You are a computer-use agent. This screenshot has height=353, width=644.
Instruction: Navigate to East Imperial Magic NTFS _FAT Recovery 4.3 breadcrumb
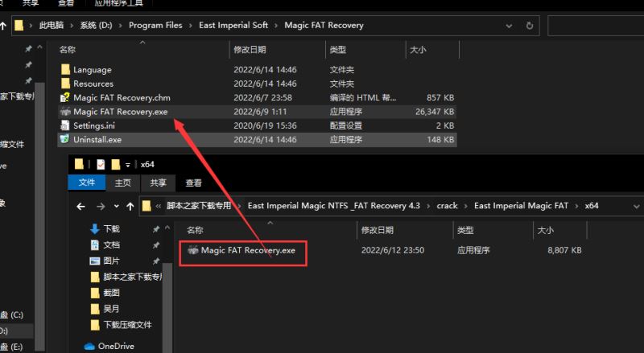click(333, 206)
